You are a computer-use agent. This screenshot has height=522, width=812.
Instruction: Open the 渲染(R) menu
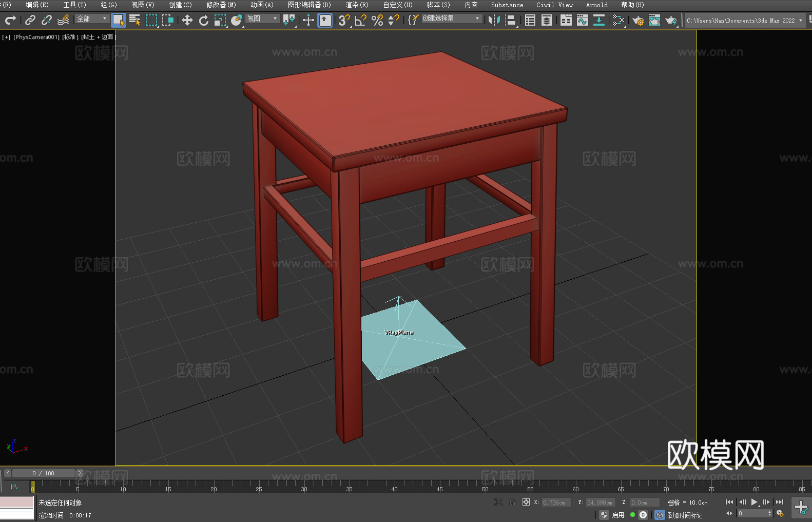(357, 5)
